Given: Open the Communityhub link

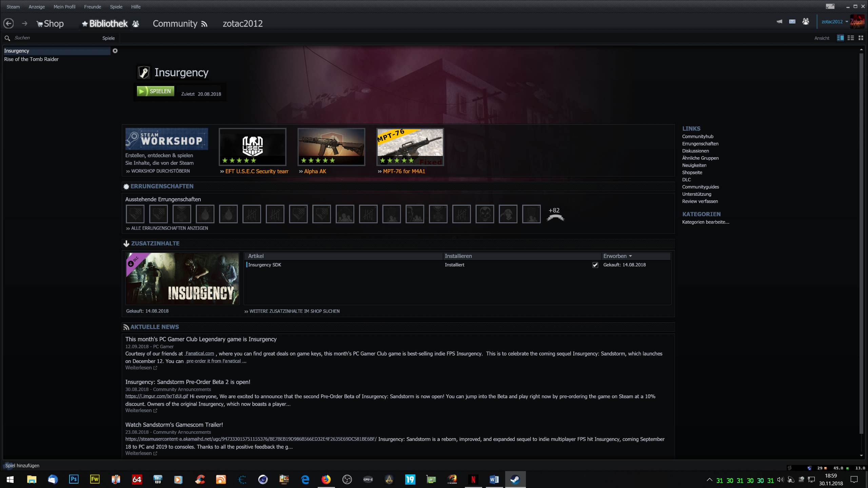Looking at the screenshot, I should pyautogui.click(x=697, y=136).
